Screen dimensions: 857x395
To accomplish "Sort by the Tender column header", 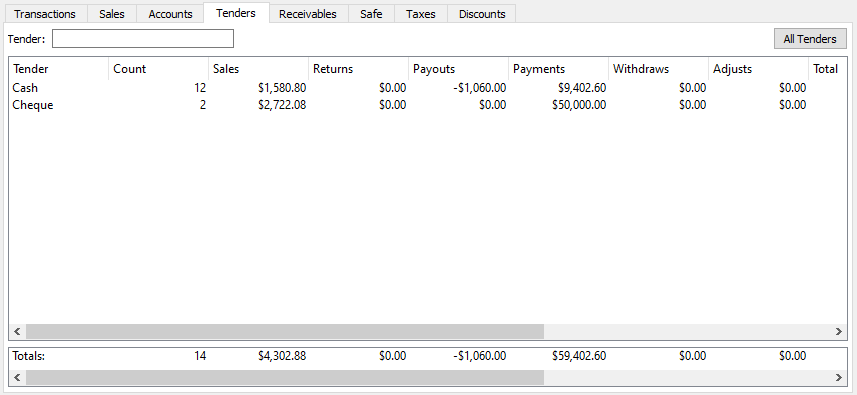I will point(58,69).
